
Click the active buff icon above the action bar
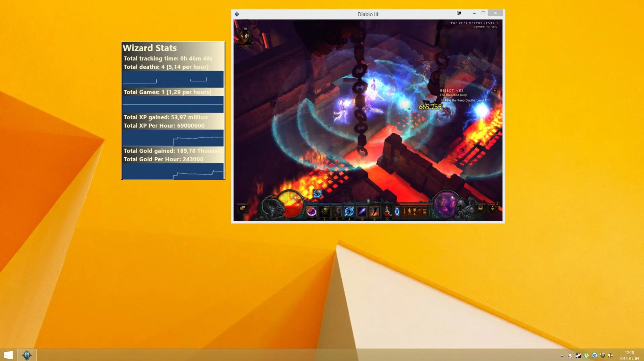pyautogui.click(x=317, y=193)
